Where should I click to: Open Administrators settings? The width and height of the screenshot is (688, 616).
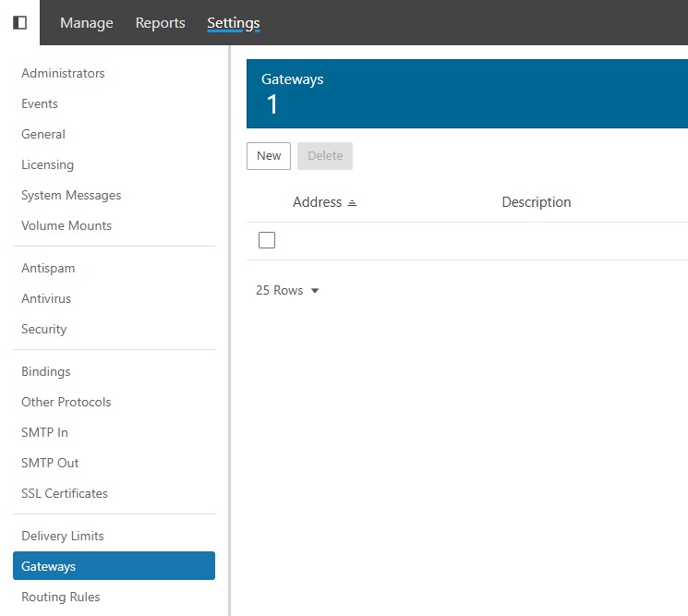click(x=63, y=73)
